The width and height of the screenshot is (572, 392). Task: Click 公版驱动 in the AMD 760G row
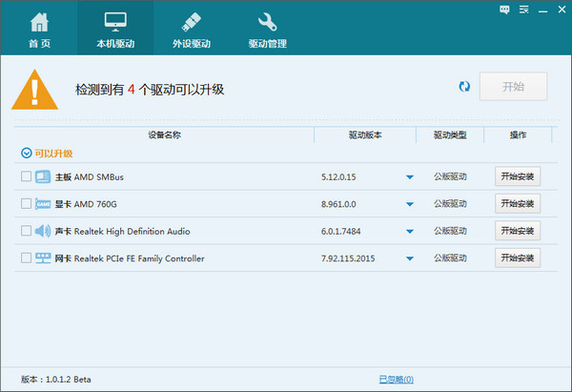[450, 204]
